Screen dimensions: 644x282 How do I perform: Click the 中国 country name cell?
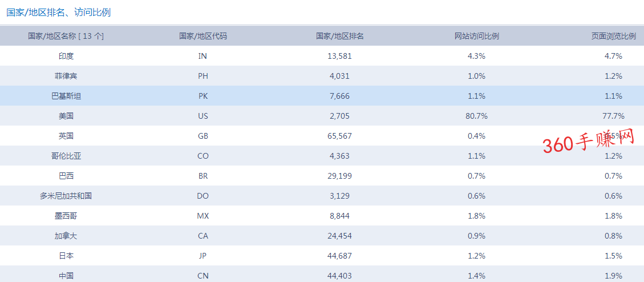pyautogui.click(x=66, y=276)
